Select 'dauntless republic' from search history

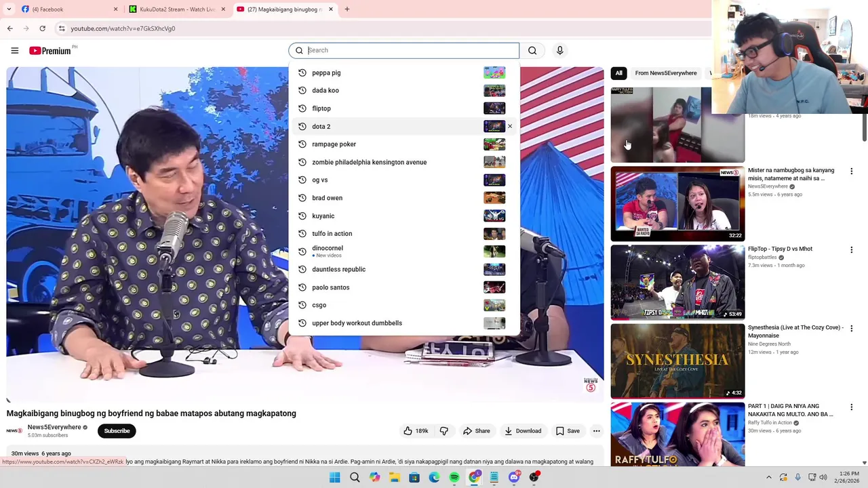[x=404, y=269]
